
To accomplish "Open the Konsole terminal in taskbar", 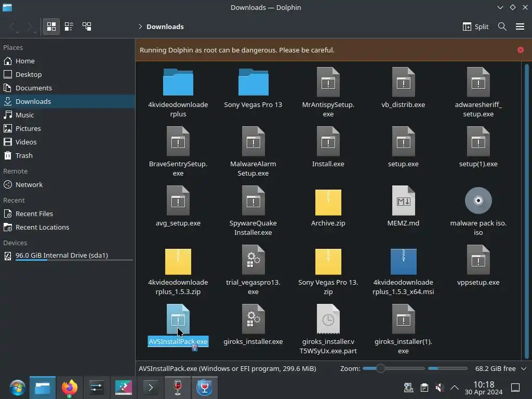I will coord(151,388).
